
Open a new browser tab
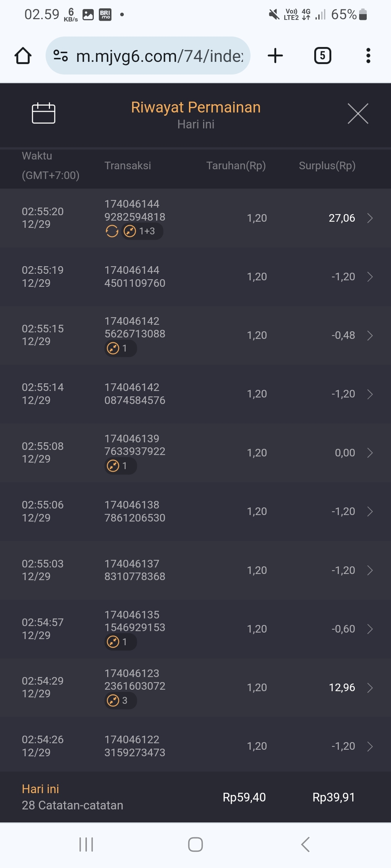(x=275, y=56)
